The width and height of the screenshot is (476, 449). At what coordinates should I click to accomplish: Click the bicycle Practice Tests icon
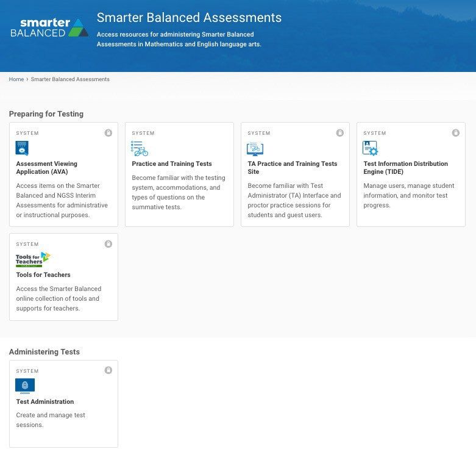(140, 148)
